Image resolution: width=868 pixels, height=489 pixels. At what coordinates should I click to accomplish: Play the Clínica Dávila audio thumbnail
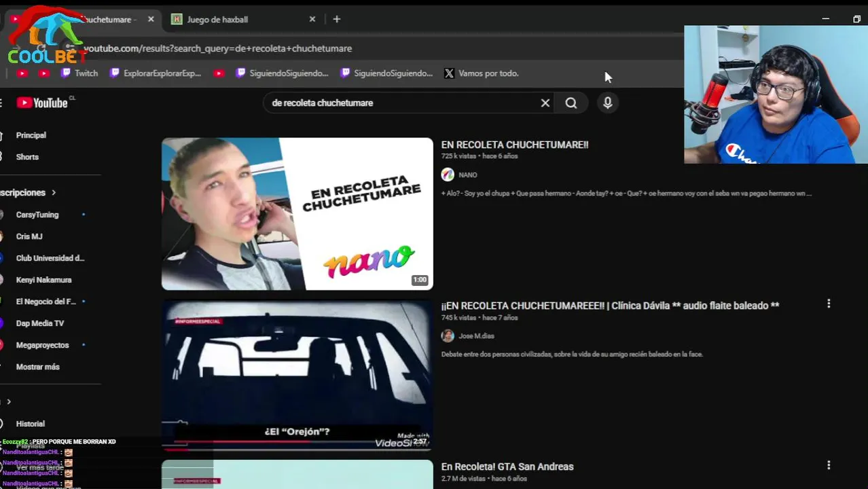[x=297, y=376]
